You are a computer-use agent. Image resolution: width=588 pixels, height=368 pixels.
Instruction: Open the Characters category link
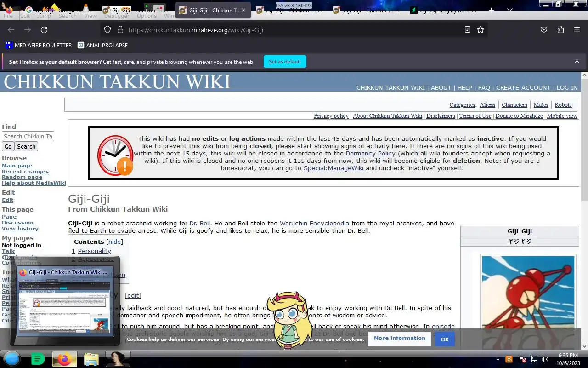(x=514, y=105)
